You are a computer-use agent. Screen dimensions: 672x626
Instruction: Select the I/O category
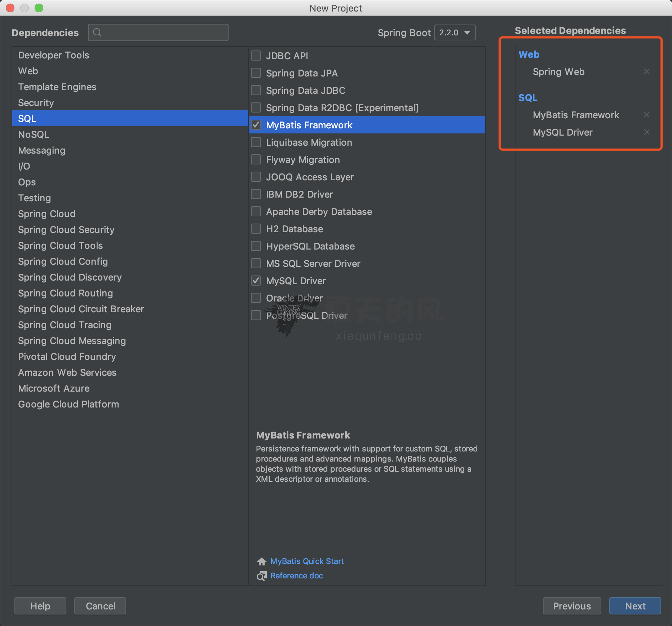[130, 166]
